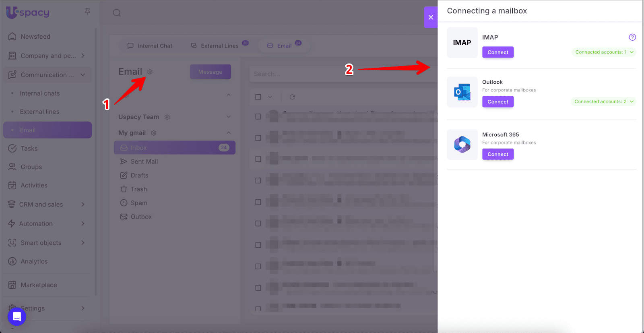Viewport: 644px width, 333px height.
Task: Click the gear icon next to My gmail
Action: point(154,133)
